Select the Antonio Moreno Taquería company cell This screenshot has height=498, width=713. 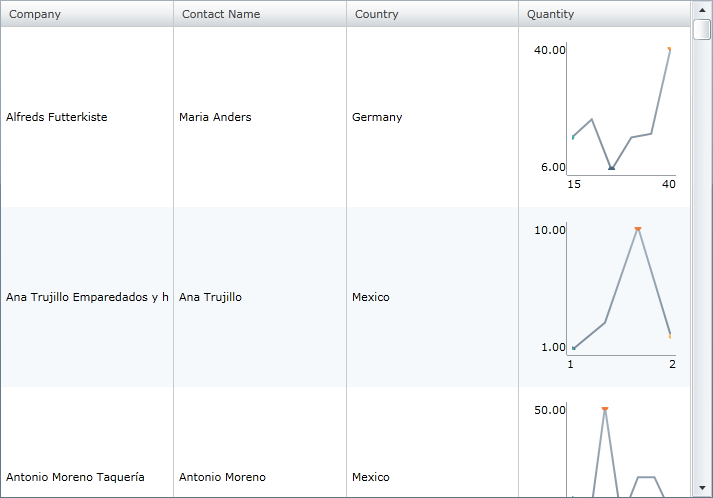[x=75, y=477]
